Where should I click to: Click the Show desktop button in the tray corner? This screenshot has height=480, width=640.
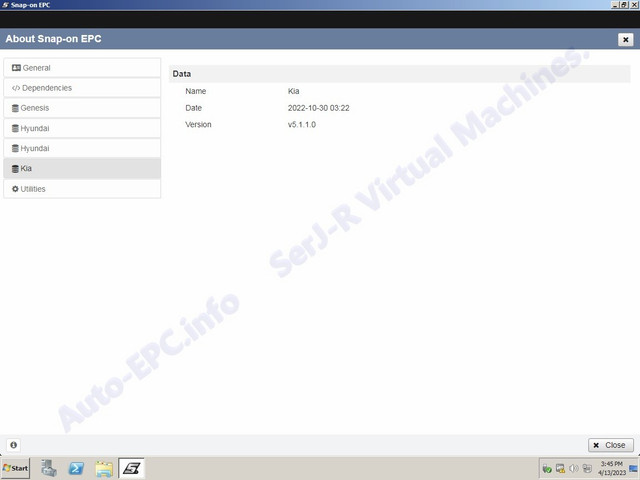pyautogui.click(x=634, y=468)
